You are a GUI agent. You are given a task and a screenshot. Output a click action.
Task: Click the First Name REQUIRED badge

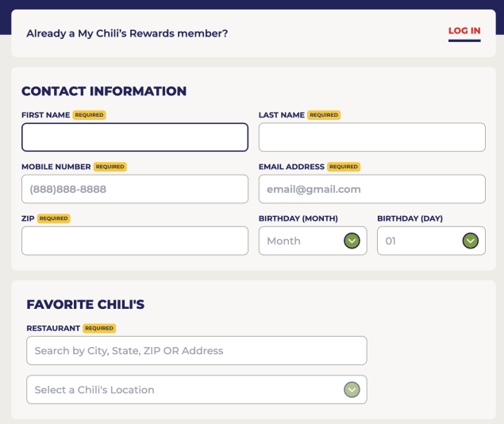click(x=89, y=115)
